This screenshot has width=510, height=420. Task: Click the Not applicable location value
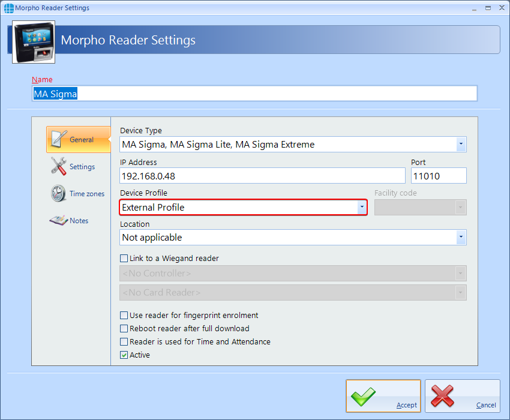click(x=152, y=238)
